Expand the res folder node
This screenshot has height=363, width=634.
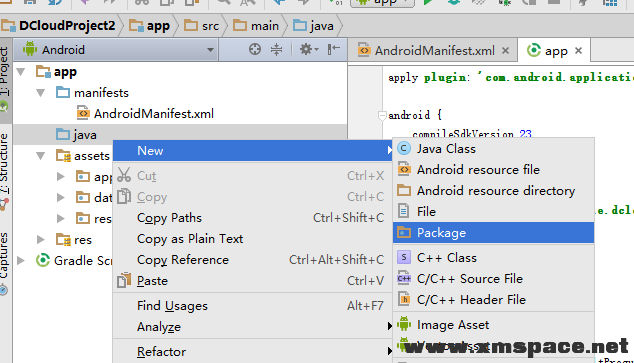point(40,240)
